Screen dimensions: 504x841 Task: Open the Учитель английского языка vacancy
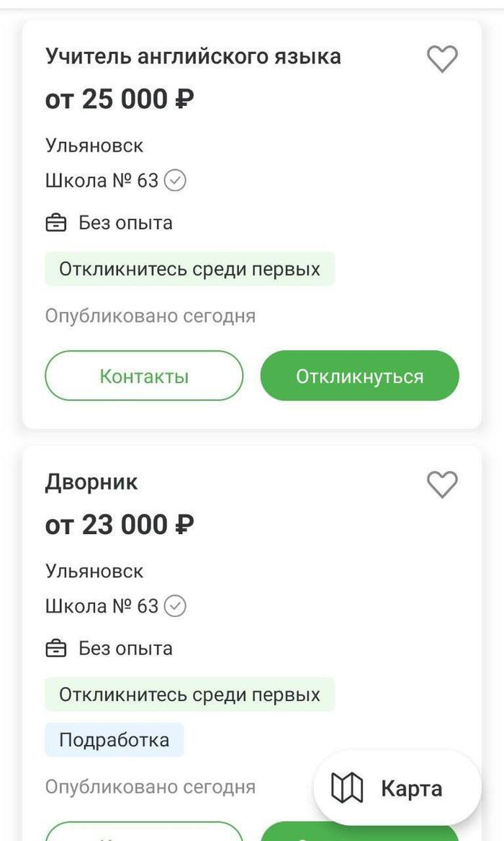tap(194, 56)
